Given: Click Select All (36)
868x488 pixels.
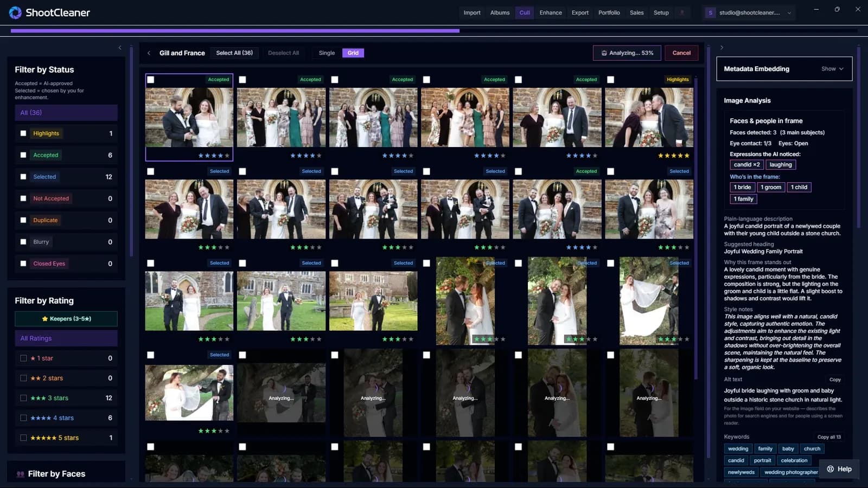Looking at the screenshot, I should point(234,53).
